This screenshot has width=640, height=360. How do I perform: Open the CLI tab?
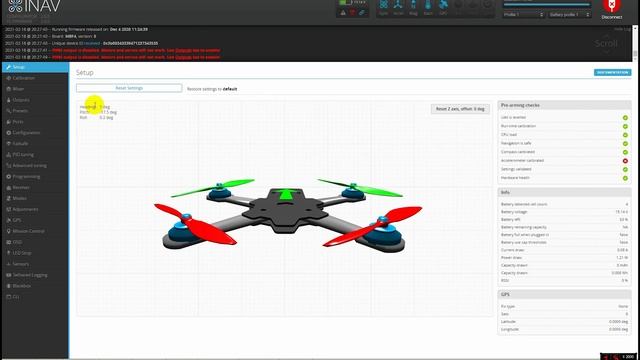click(x=35, y=297)
